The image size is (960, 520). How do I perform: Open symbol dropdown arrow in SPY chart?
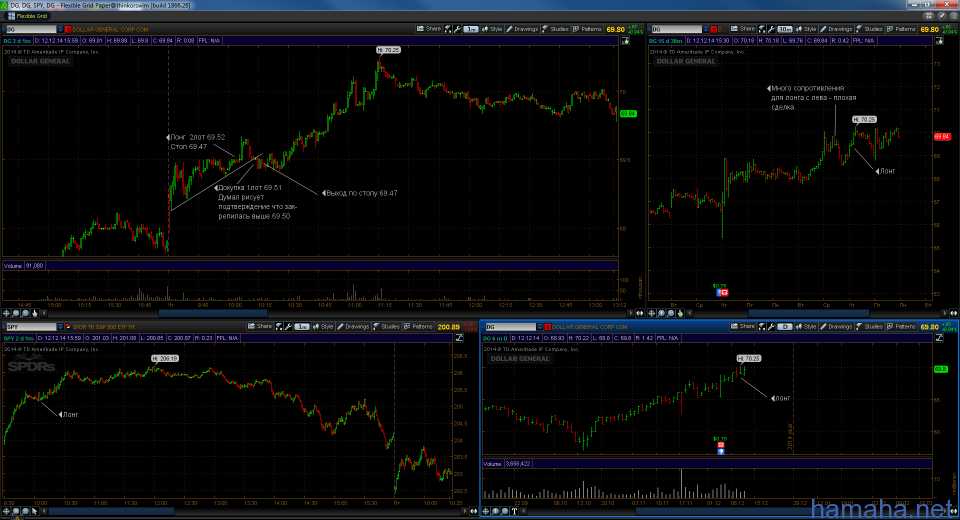click(60, 326)
